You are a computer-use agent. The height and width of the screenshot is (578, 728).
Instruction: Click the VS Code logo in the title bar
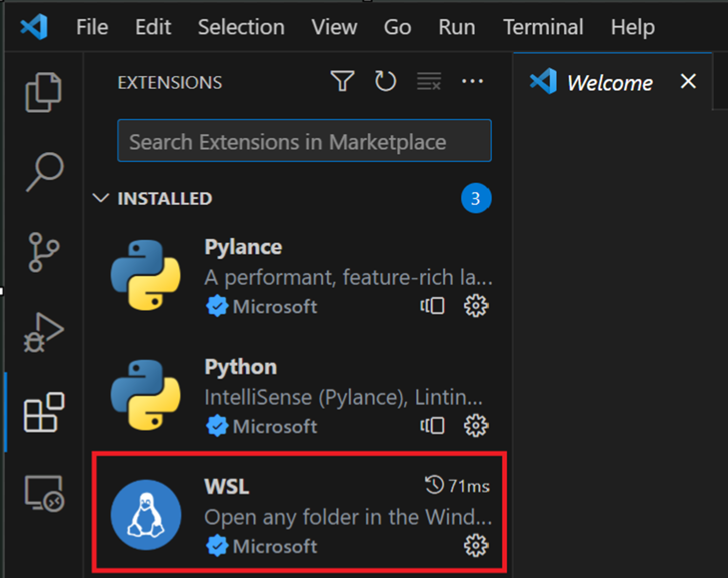(34, 27)
